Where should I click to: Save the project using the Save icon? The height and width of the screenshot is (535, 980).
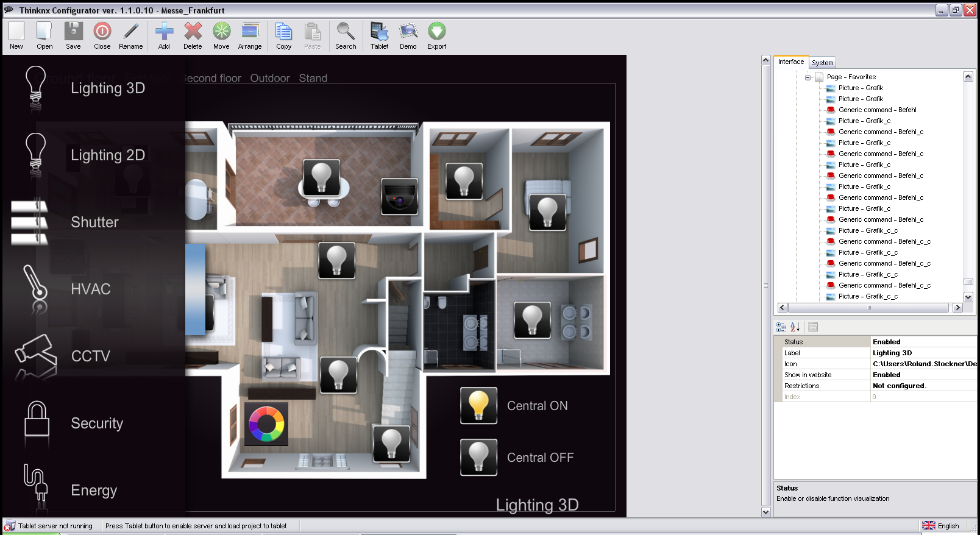[73, 35]
